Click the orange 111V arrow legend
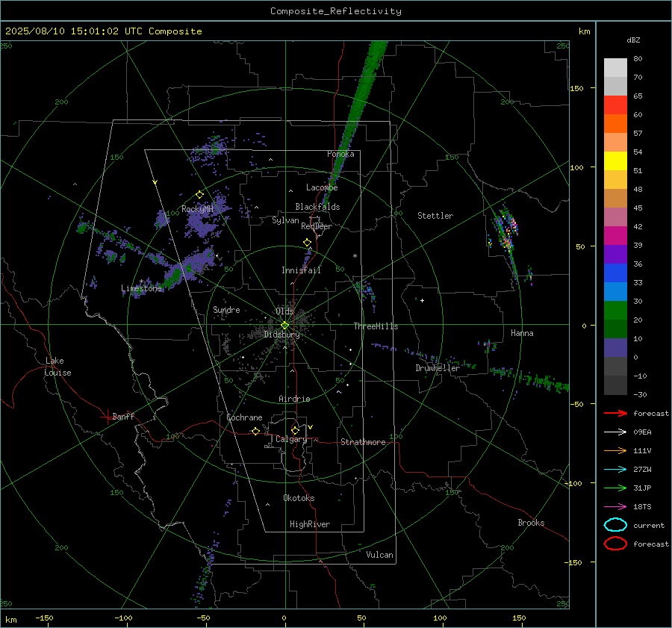The width and height of the screenshot is (672, 628). [x=615, y=450]
